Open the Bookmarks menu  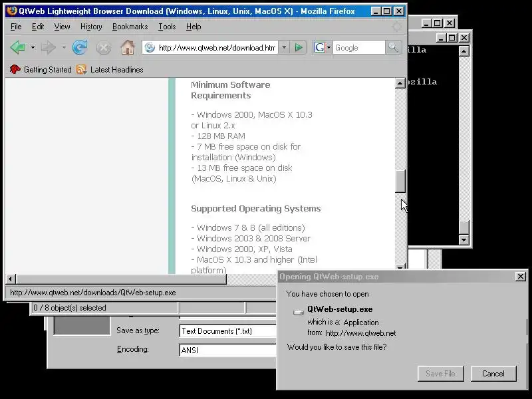(130, 27)
